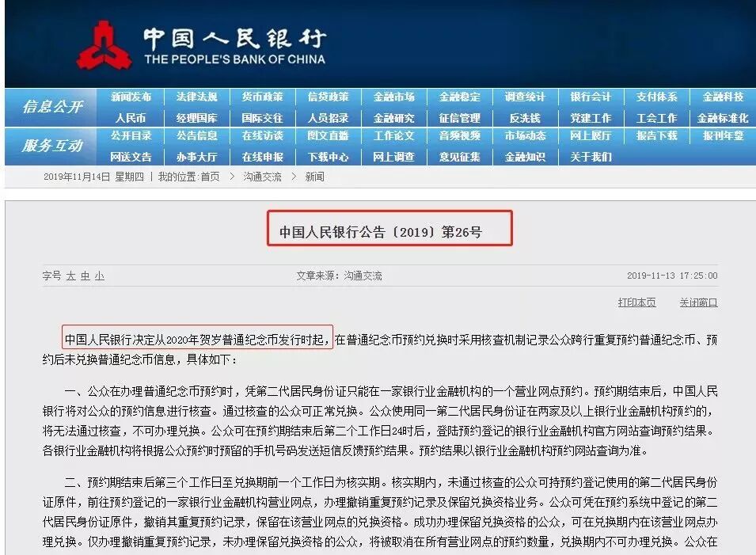The height and width of the screenshot is (555, 756).
Task: Go to 首页 in the breadcrumb
Action: [211, 177]
